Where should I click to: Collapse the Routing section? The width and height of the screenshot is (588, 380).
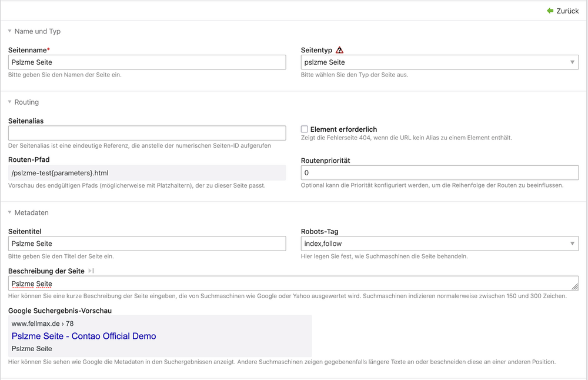[x=10, y=102]
